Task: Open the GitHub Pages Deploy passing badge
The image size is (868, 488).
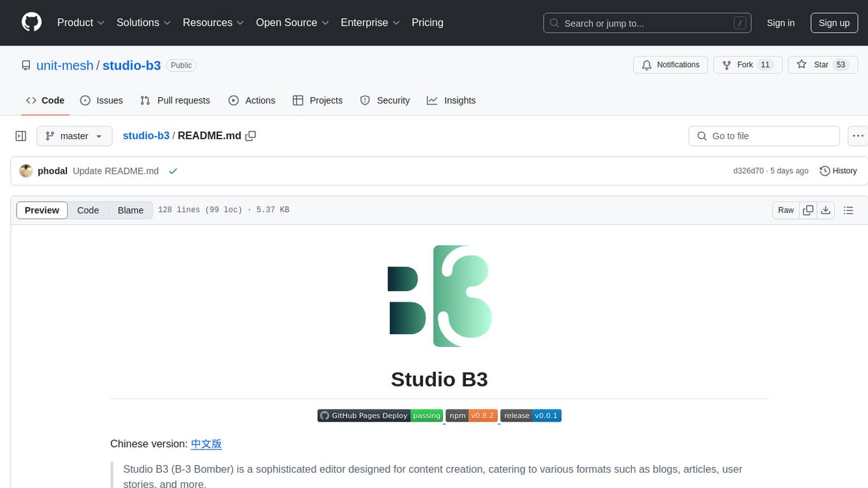Action: point(380,415)
